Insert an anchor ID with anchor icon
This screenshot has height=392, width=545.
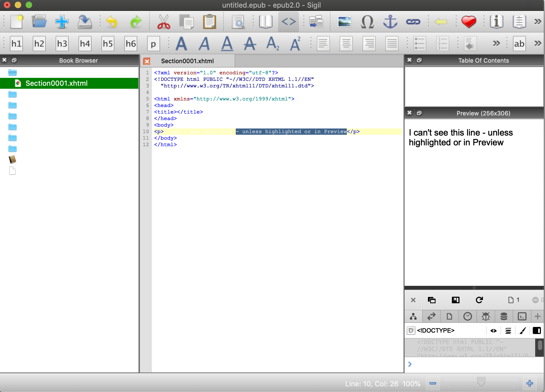coord(390,22)
